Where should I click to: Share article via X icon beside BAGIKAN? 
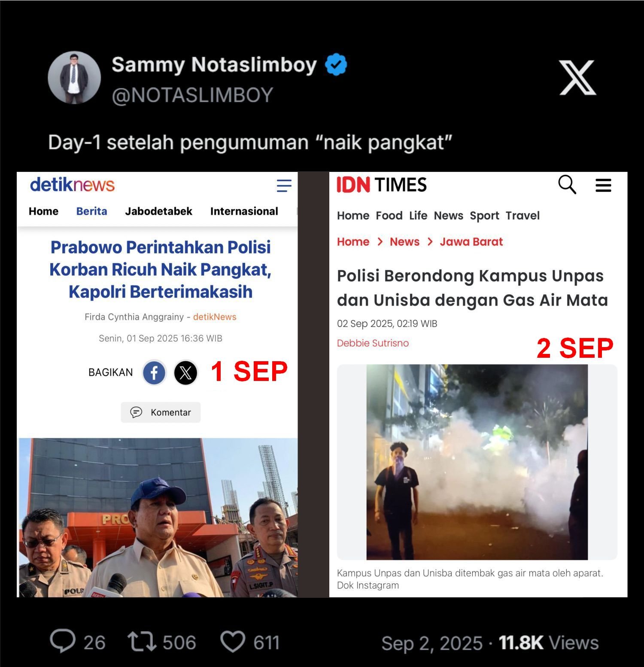(x=185, y=372)
